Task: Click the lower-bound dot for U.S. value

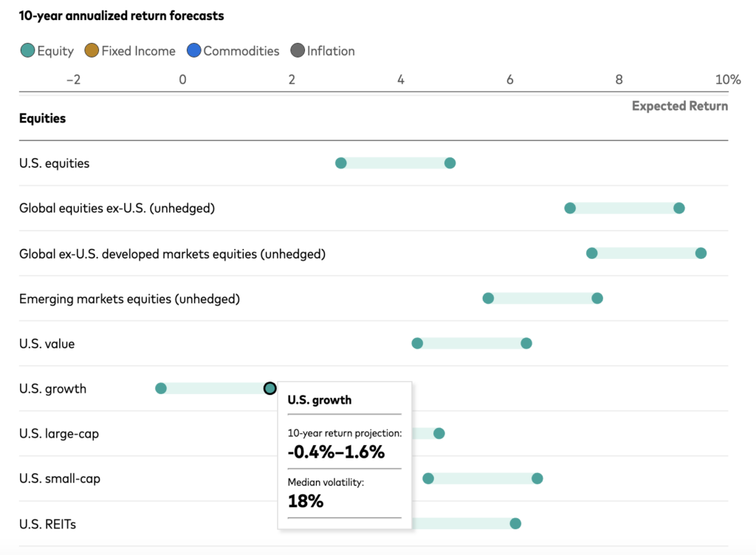Action: (x=417, y=343)
